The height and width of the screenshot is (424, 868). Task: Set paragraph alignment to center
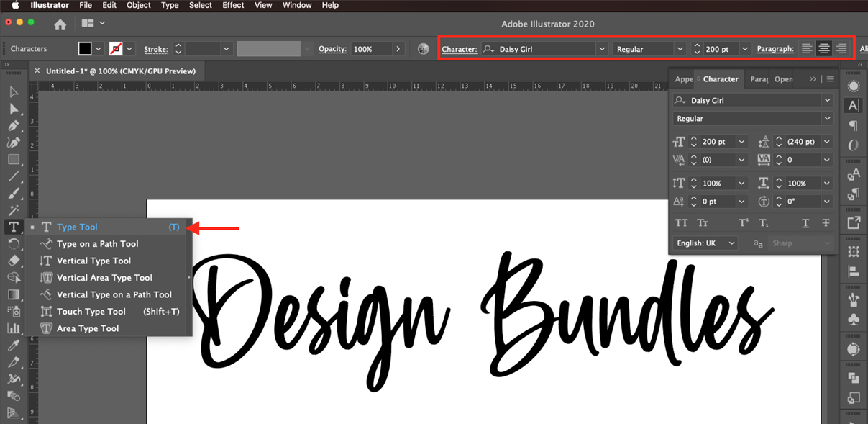[x=824, y=49]
